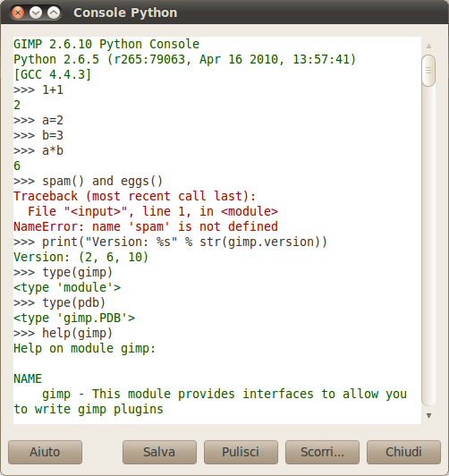
Task: Click the '>>> type(pdb)' line
Action: 59,302
